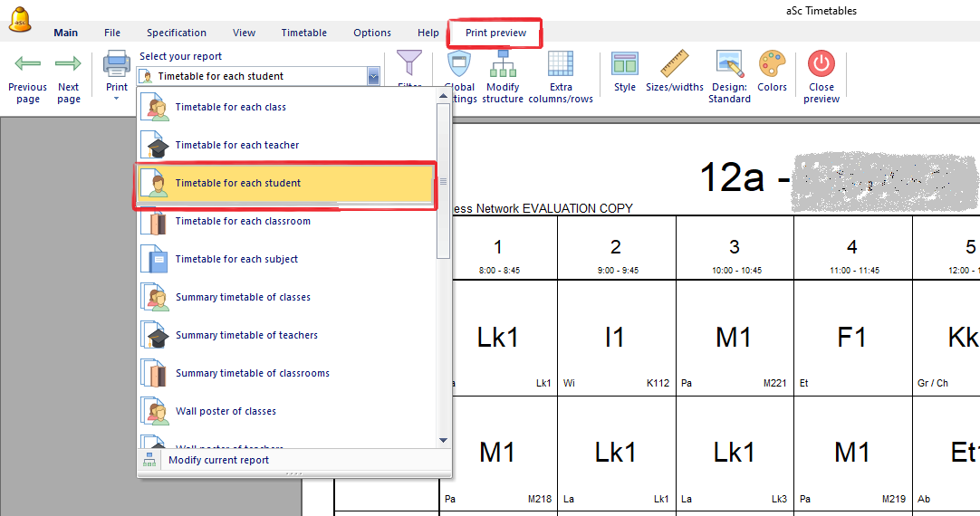The image size is (980, 516).
Task: Close the print preview
Action: point(821,76)
